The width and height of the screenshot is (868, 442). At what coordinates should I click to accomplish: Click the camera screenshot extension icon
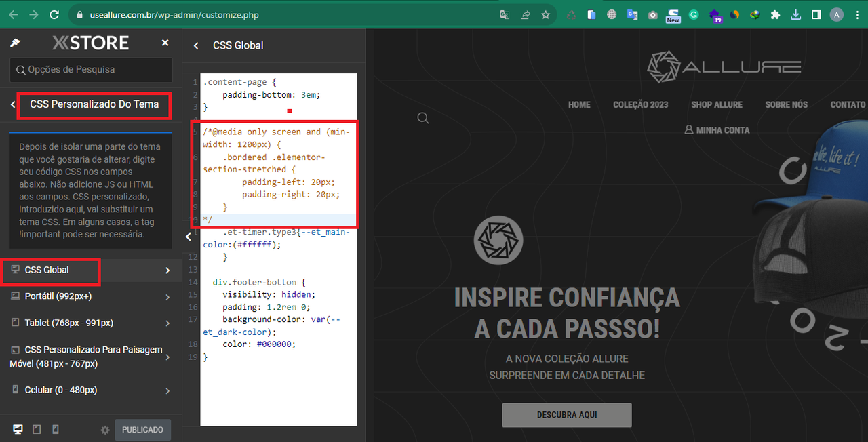click(652, 14)
